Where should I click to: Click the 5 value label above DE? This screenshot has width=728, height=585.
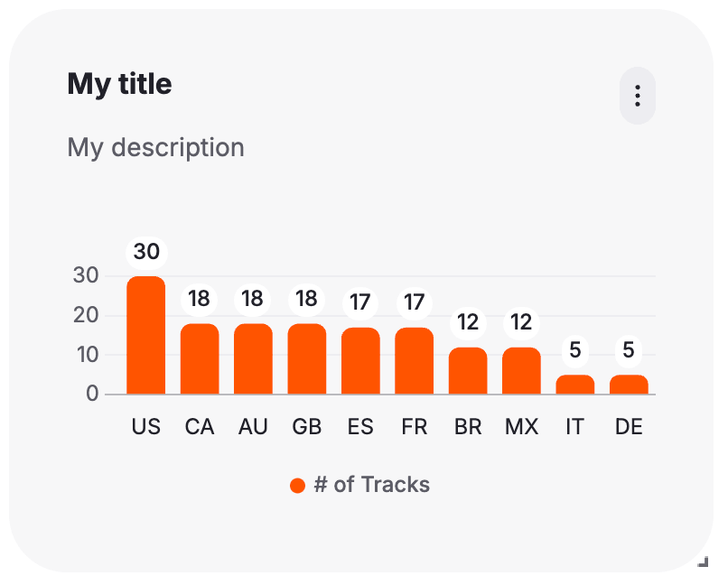coord(629,350)
